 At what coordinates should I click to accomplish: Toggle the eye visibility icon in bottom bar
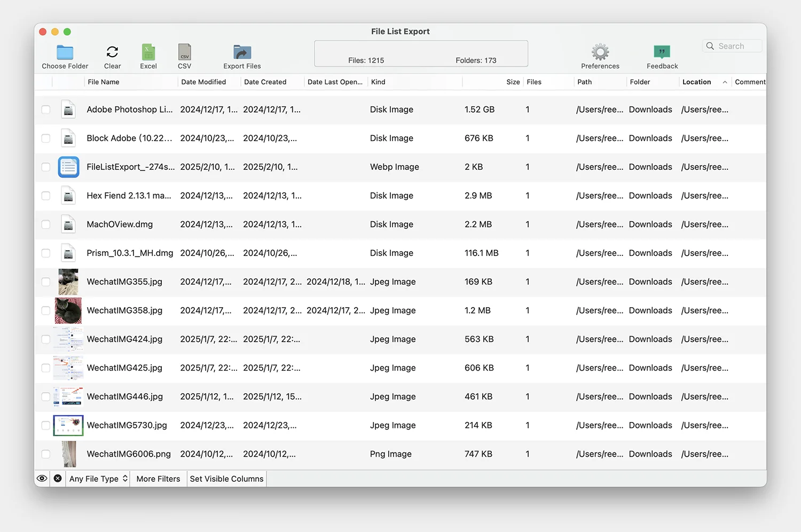(42, 479)
